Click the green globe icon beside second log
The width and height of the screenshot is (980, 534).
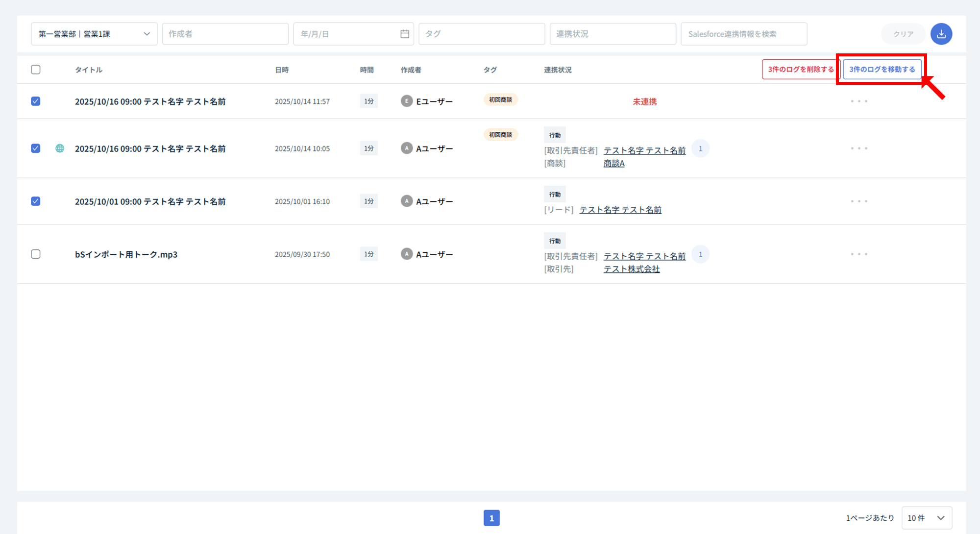[60, 148]
